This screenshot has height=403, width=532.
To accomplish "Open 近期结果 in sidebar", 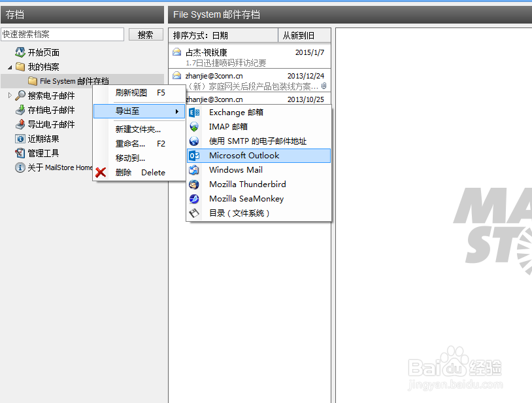I will tap(43, 139).
